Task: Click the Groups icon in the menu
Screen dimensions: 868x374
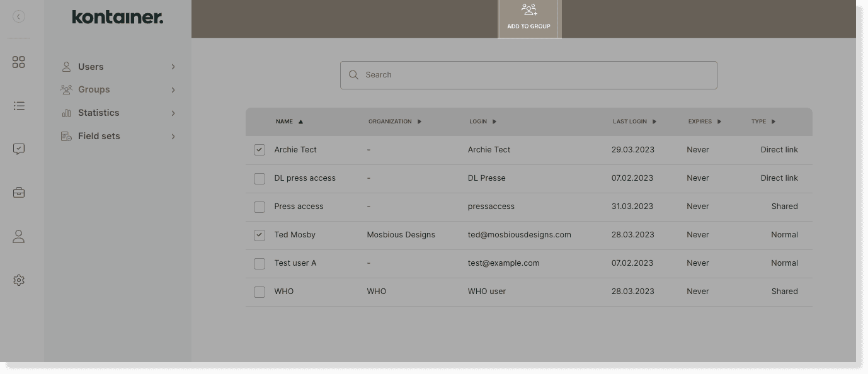Action: click(66, 89)
